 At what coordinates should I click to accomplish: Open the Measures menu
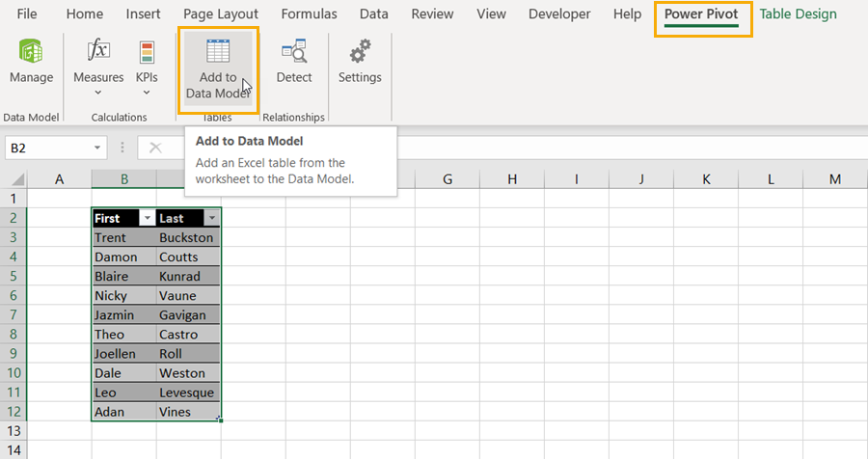(98, 67)
